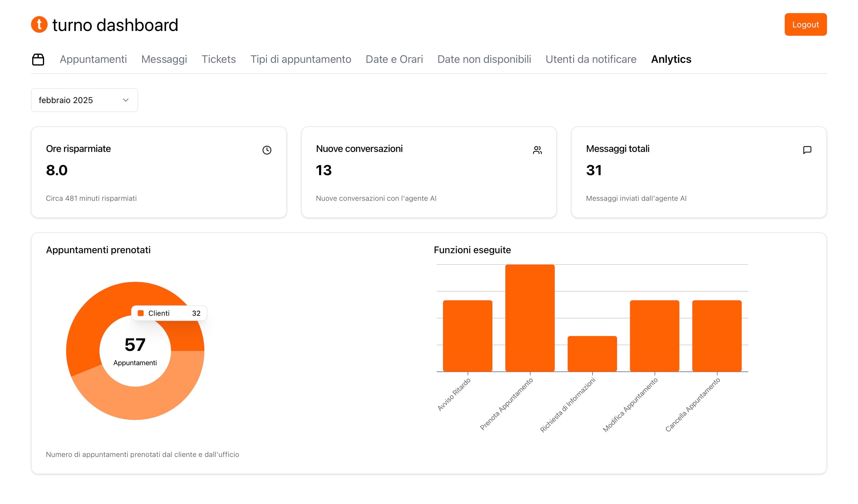The width and height of the screenshot is (858, 504).
Task: Click the store icon in navigation bar
Action: coord(38,59)
